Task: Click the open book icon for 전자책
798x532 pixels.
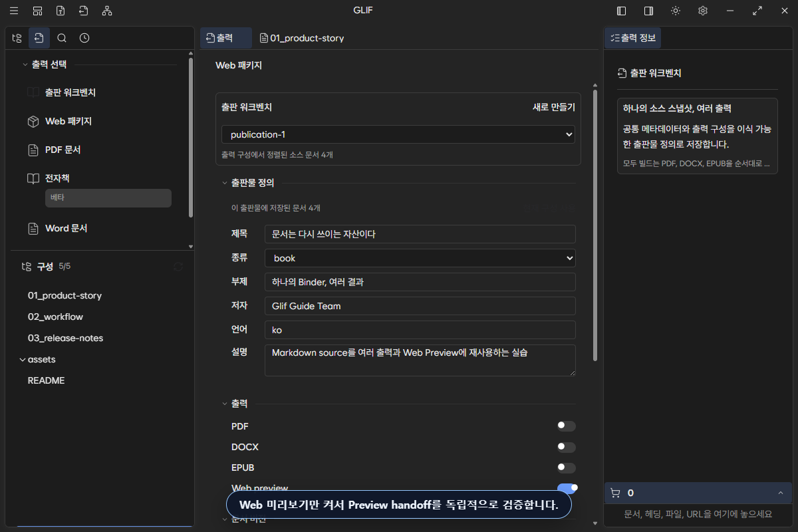Action: (x=33, y=178)
